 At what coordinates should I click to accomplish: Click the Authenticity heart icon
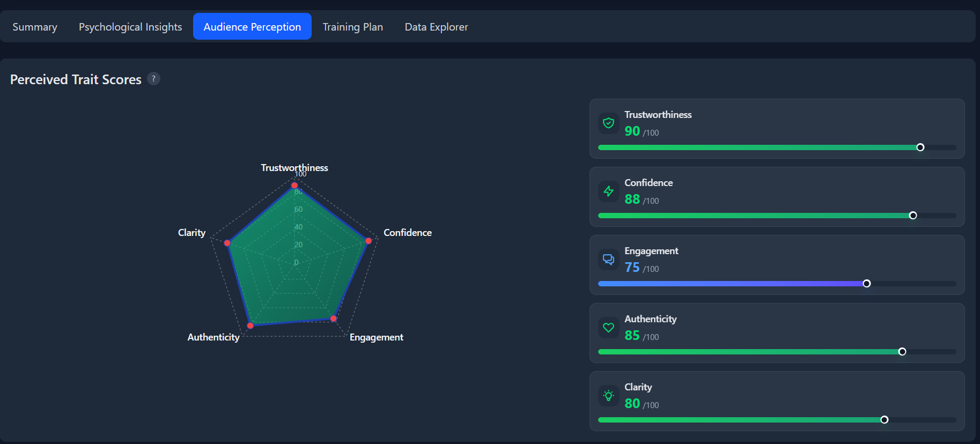click(608, 328)
